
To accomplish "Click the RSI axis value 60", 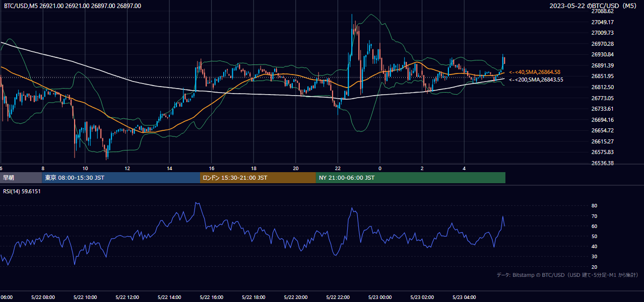I will [x=594, y=226].
